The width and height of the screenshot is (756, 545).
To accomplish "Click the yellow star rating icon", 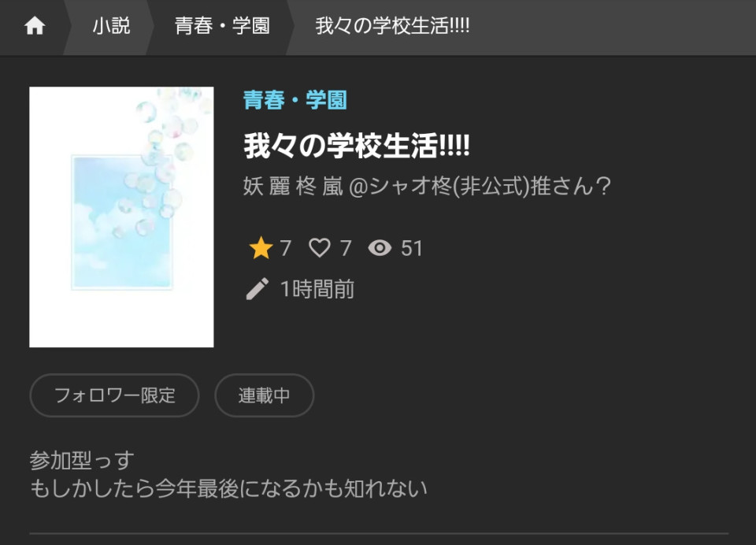I will pos(261,248).
